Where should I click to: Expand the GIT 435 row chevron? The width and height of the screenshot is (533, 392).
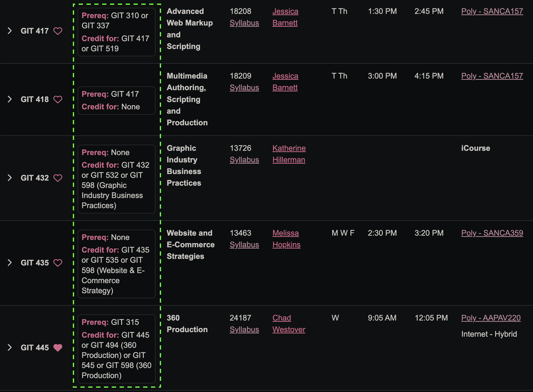[x=10, y=263]
